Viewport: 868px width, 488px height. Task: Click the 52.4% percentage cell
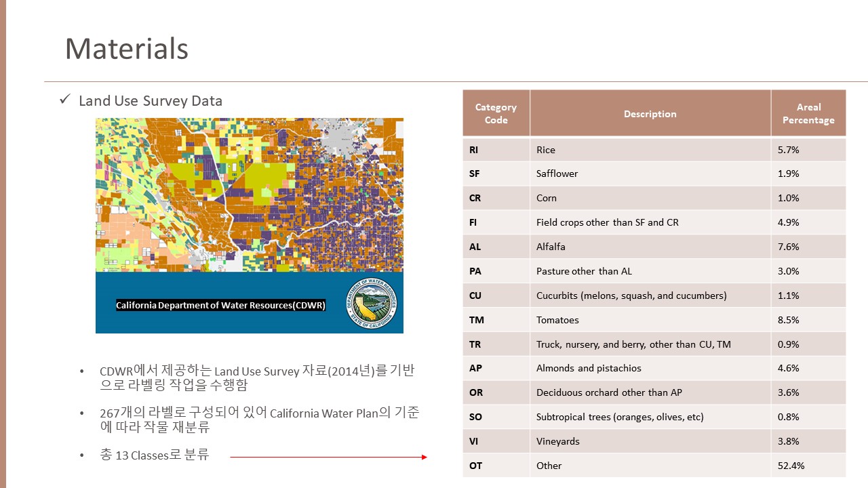[x=808, y=466]
